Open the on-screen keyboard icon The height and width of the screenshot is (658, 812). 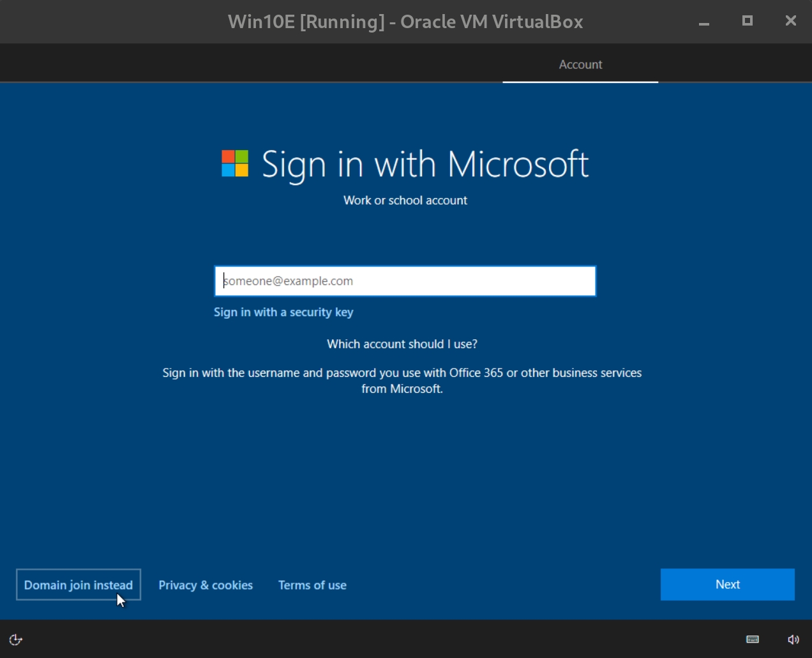pos(753,639)
